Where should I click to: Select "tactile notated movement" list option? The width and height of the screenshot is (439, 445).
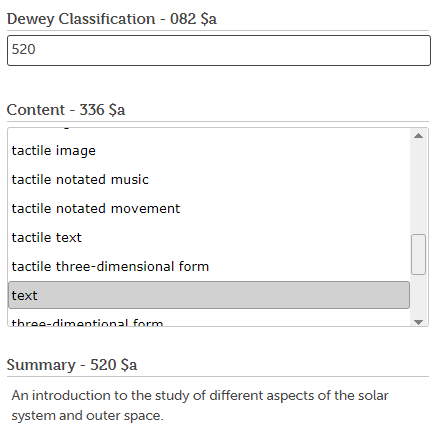coord(209,209)
